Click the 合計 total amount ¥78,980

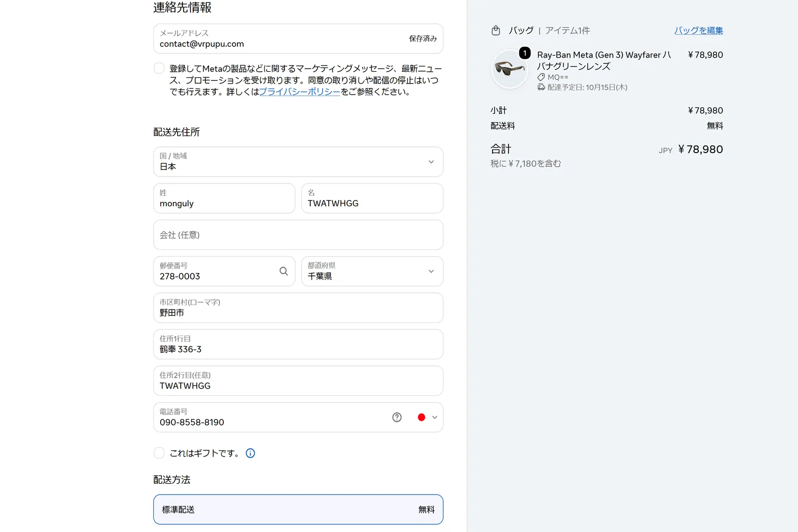[x=700, y=150]
